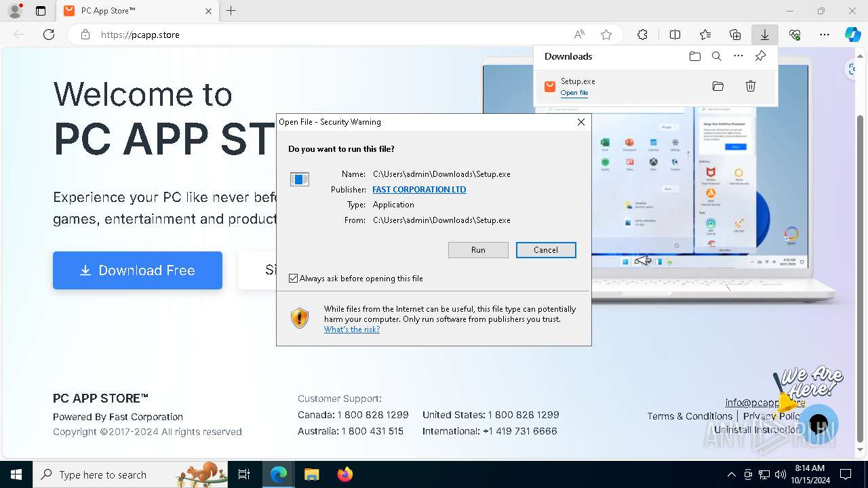Open the volume control in tray
This screenshot has height=488, width=868.
coord(781,474)
